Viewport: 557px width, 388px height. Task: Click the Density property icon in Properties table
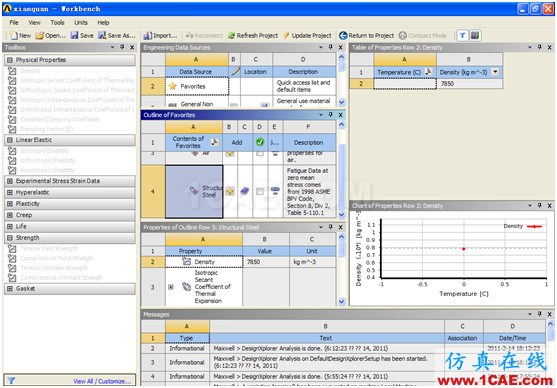pos(186,262)
